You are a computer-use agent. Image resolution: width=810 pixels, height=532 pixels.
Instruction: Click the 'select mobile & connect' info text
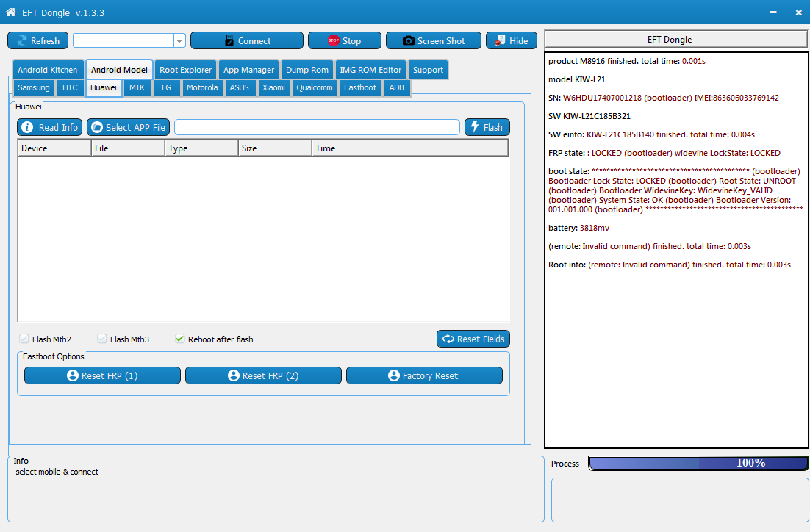57,472
